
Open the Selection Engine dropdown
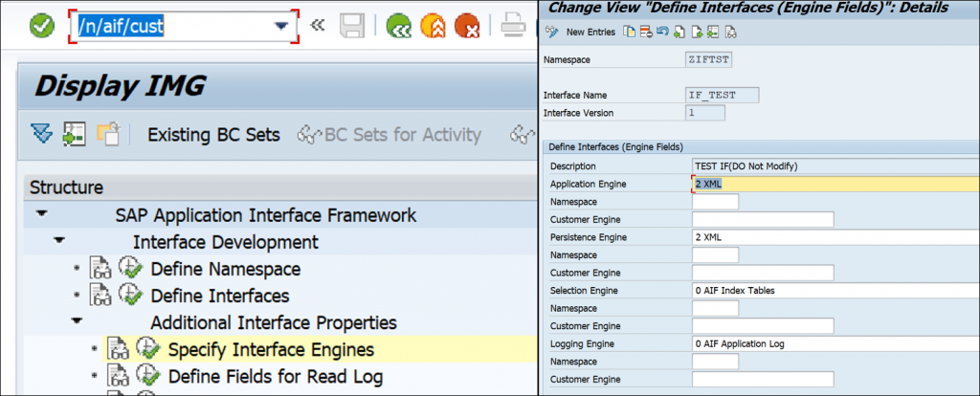pos(835,291)
